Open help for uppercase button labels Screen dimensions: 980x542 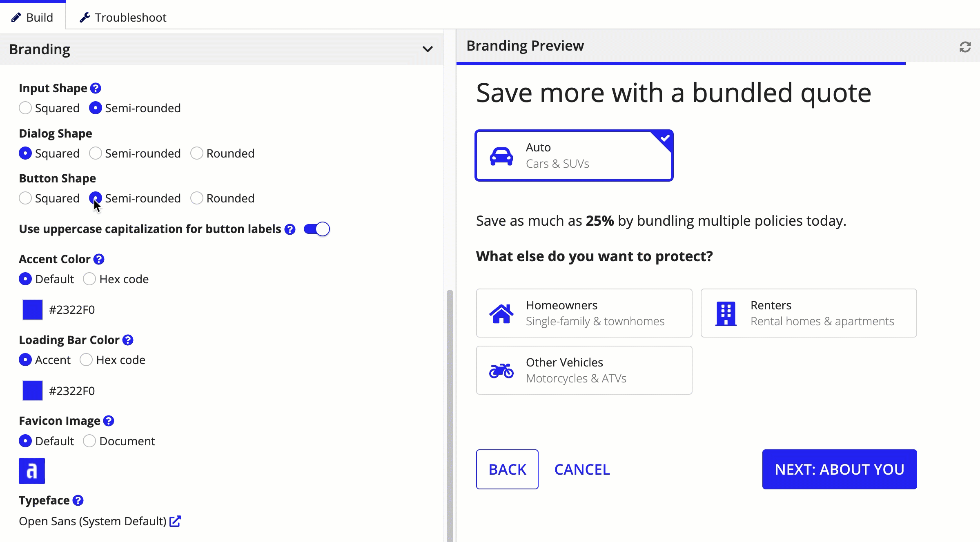click(x=290, y=229)
